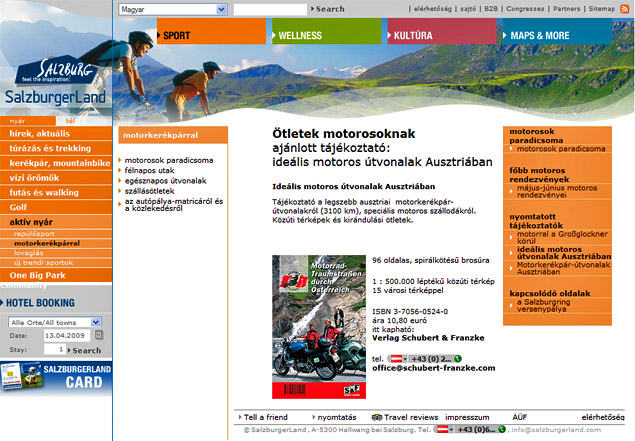The image size is (635, 441).
Task: Open the SalzburgerLand Card banner
Action: (56, 377)
